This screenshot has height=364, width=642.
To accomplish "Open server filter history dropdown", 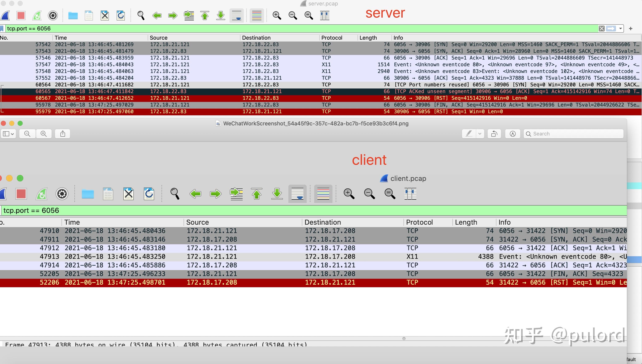I will click(620, 29).
